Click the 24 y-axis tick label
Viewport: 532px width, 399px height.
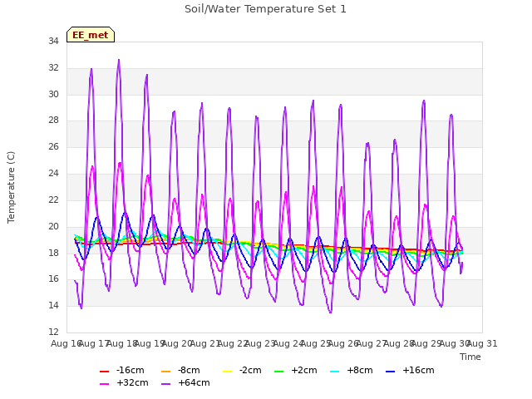(x=53, y=174)
